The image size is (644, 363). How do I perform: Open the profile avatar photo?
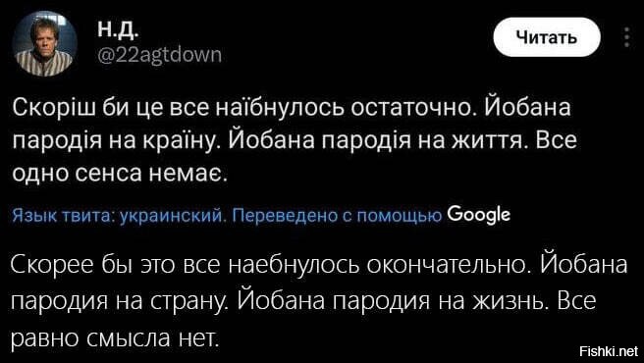pyautogui.click(x=44, y=44)
